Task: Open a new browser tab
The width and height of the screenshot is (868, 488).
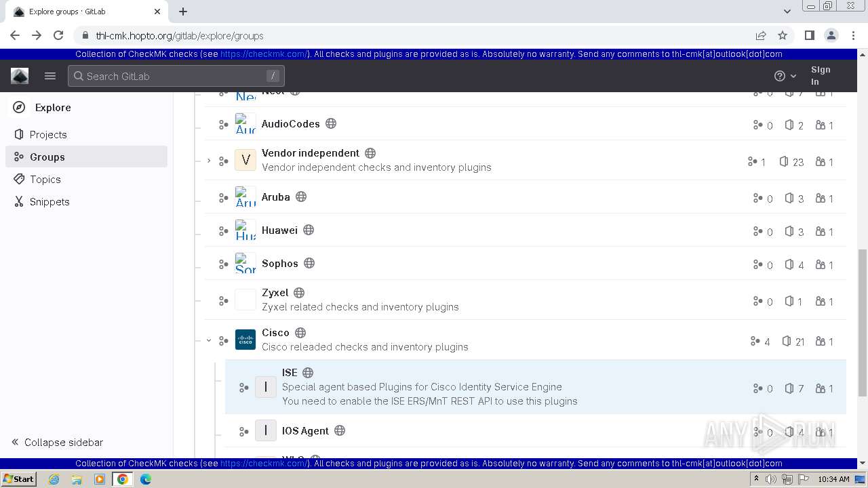Action: [x=183, y=12]
